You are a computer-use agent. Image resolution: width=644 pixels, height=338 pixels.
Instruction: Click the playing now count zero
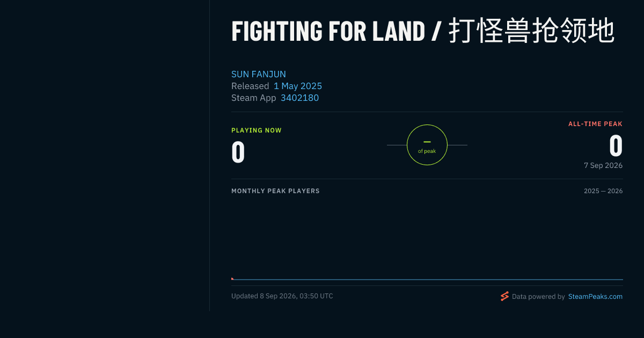point(238,152)
